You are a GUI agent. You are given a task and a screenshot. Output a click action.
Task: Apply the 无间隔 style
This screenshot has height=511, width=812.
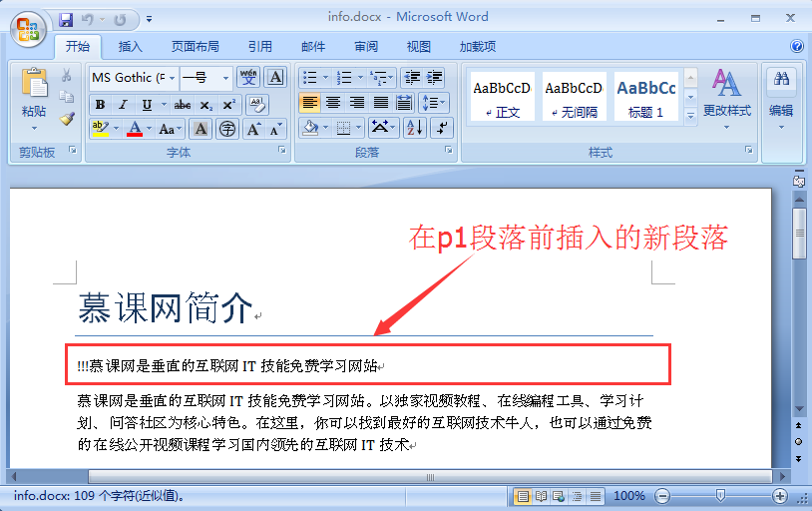click(574, 97)
